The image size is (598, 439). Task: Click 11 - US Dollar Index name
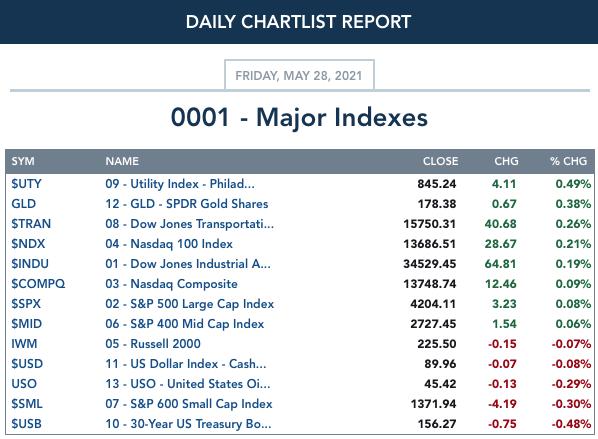click(x=186, y=364)
